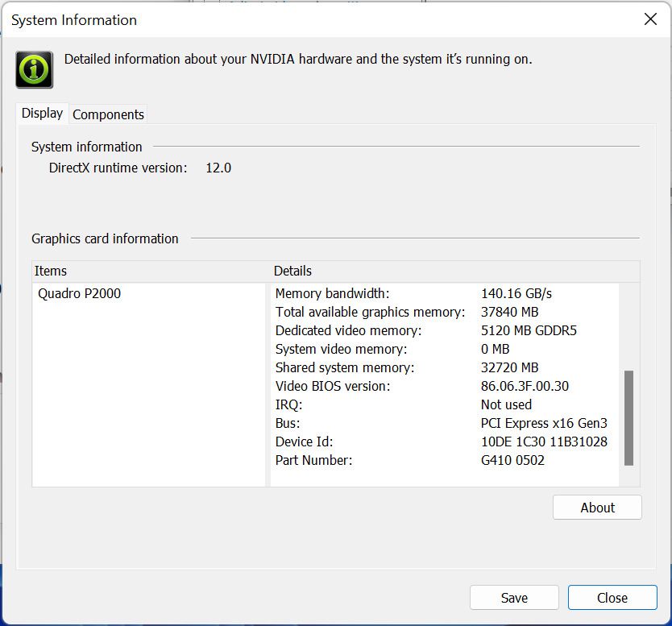Screen dimensions: 672x626
Task: Click the Close button
Action: tap(612, 597)
